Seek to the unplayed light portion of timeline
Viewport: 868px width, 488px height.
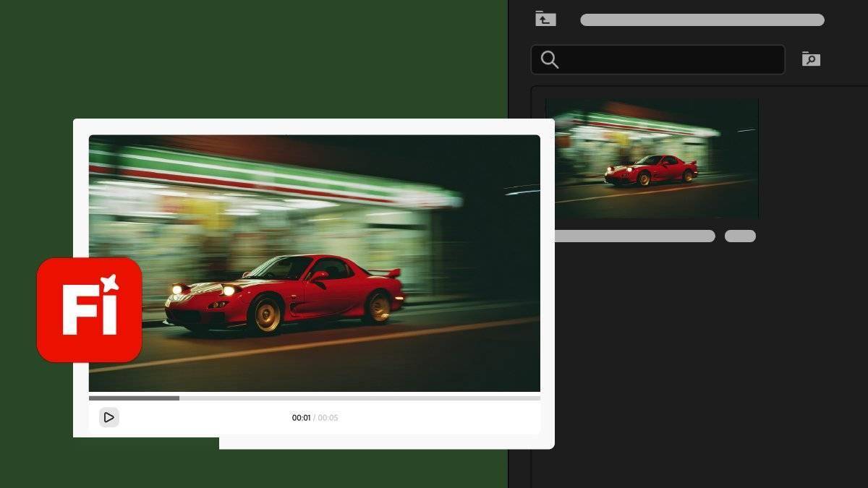coord(362,398)
